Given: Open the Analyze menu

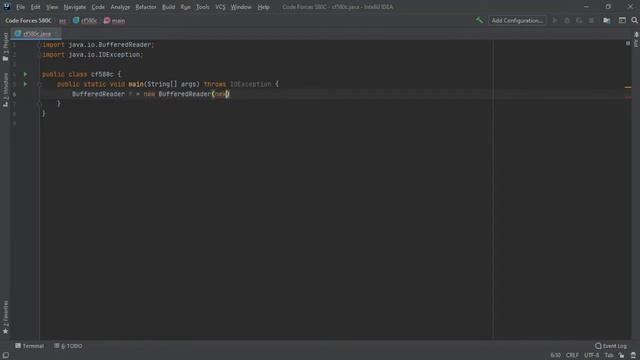Looking at the screenshot, I should coord(120,7).
